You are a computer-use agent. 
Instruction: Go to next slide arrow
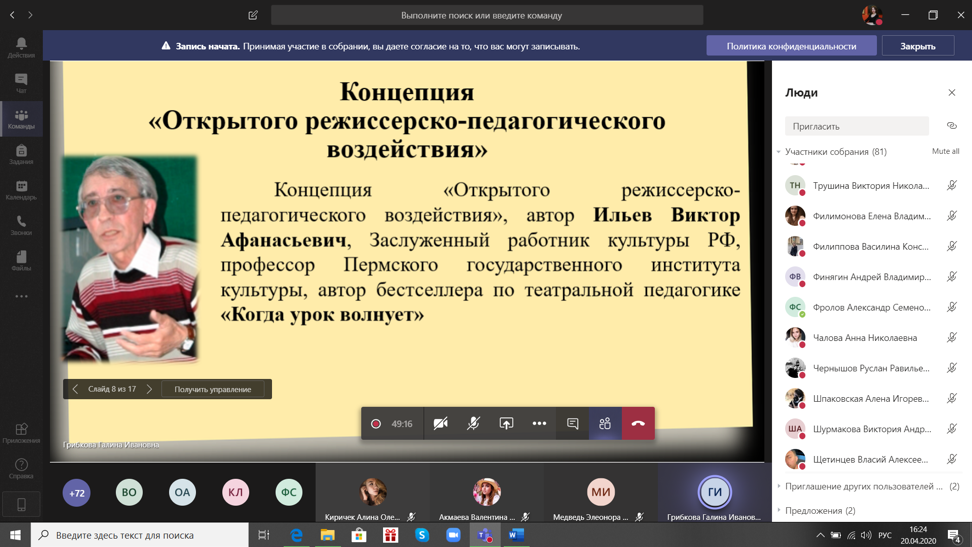tap(149, 389)
